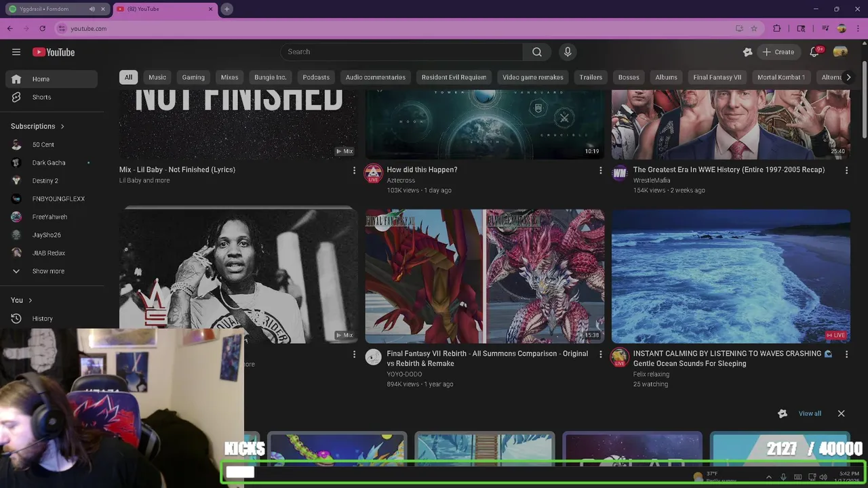The image size is (868, 488).
Task: Open FNBYOUNGFLEXX subscription channel
Action: click(x=52, y=199)
